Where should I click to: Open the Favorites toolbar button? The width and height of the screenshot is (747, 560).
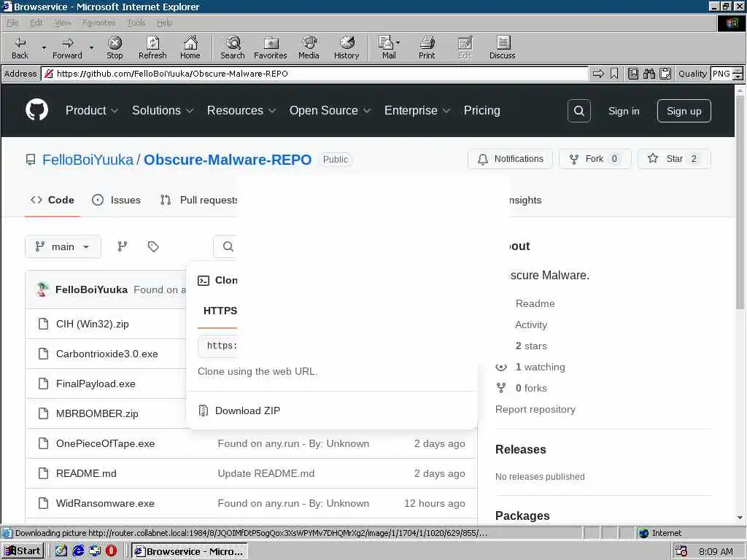pyautogui.click(x=270, y=47)
